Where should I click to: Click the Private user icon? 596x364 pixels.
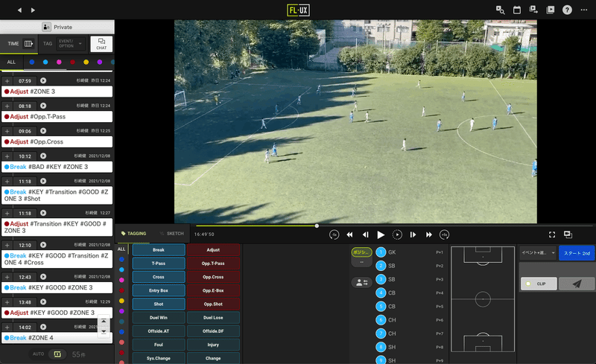point(46,27)
